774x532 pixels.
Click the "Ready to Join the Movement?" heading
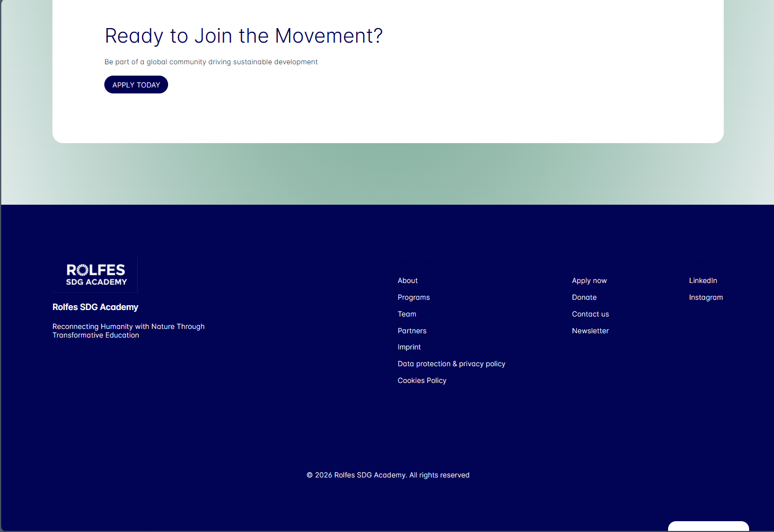[x=243, y=36]
